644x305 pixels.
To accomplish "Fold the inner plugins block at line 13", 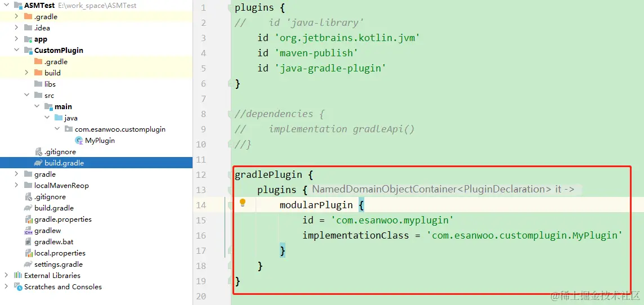I will (231, 190).
